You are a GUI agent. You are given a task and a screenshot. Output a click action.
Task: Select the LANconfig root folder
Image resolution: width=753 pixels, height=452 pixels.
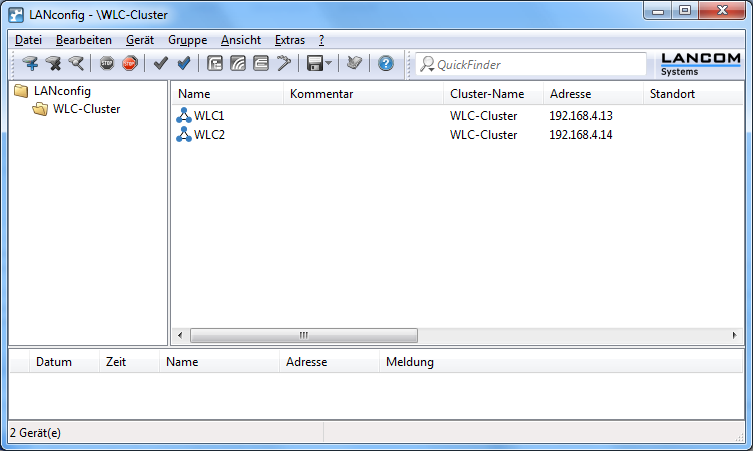point(61,91)
